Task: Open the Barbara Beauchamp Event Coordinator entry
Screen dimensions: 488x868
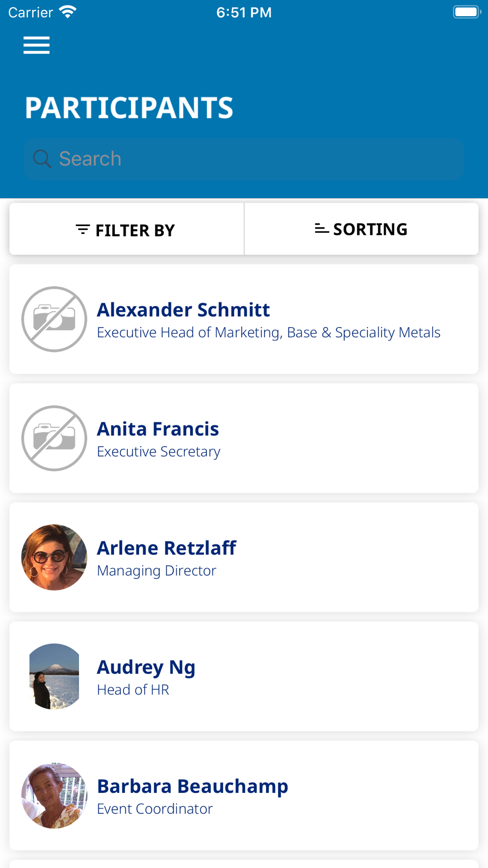Action: 244,796
